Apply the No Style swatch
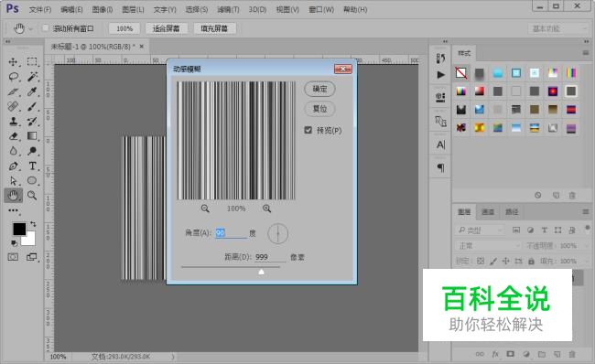Screen dimensions: 595x364 [x=461, y=73]
